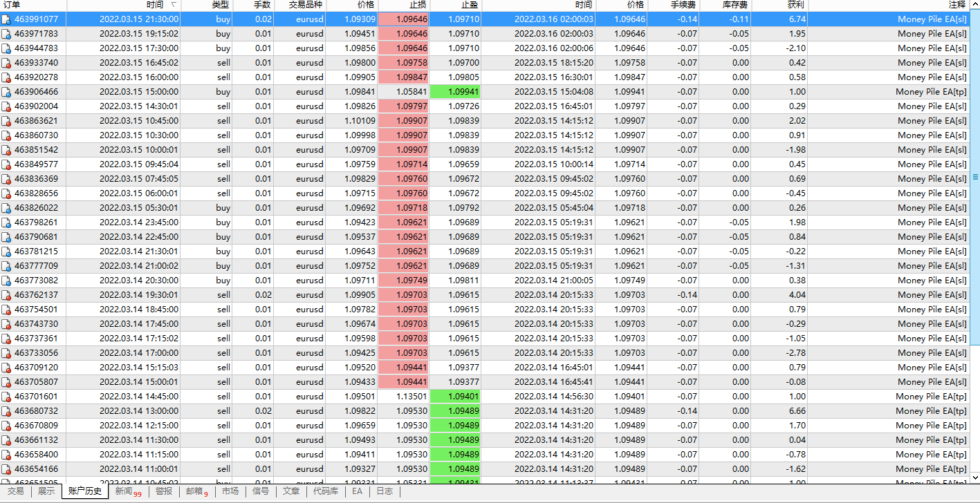Viewport: 980px width, 503px height.
Task: Click the buy order icon for 463781215
Action: tap(6, 251)
